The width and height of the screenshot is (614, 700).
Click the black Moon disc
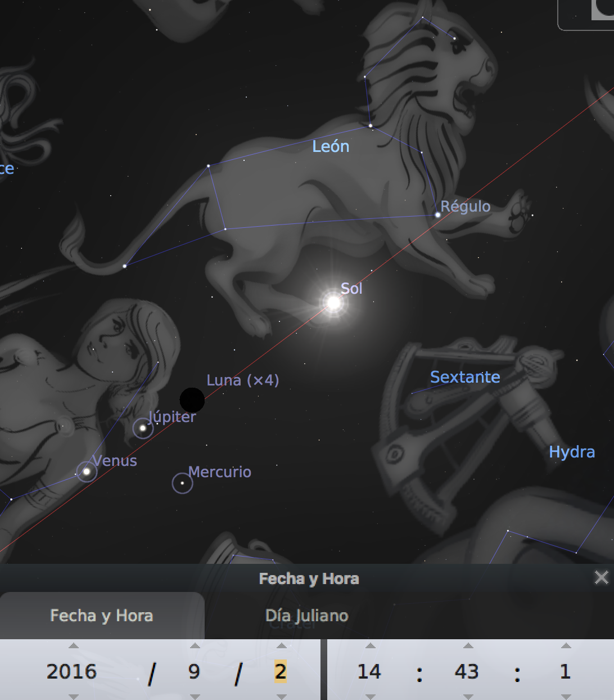coord(192,400)
